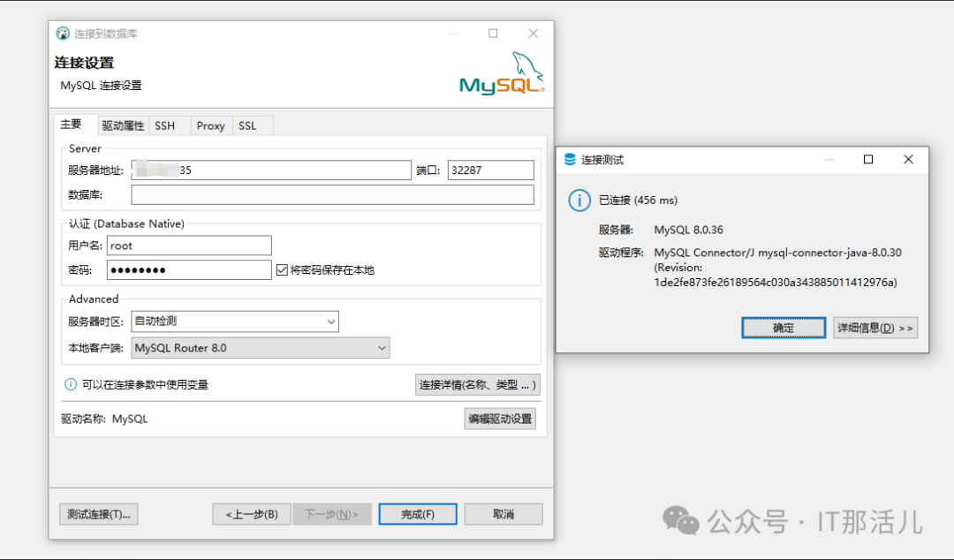Open 编辑驱动设置

[500, 418]
